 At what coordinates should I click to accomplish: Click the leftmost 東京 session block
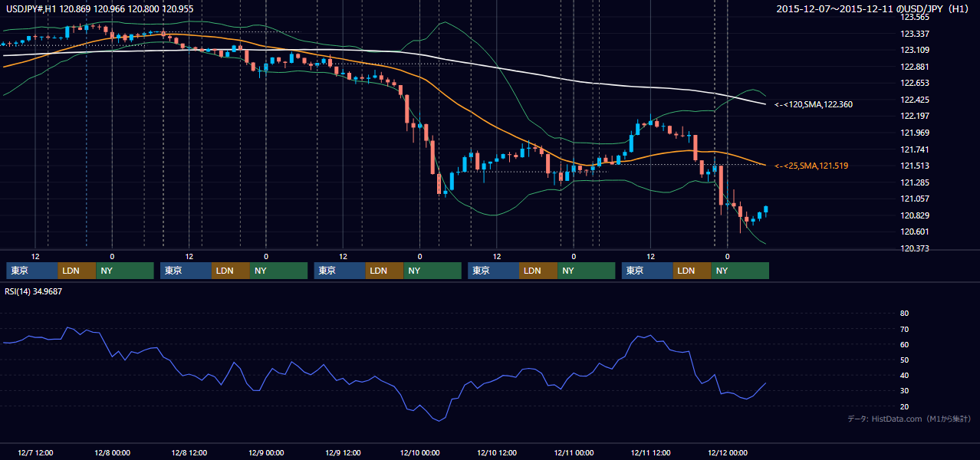[32, 271]
